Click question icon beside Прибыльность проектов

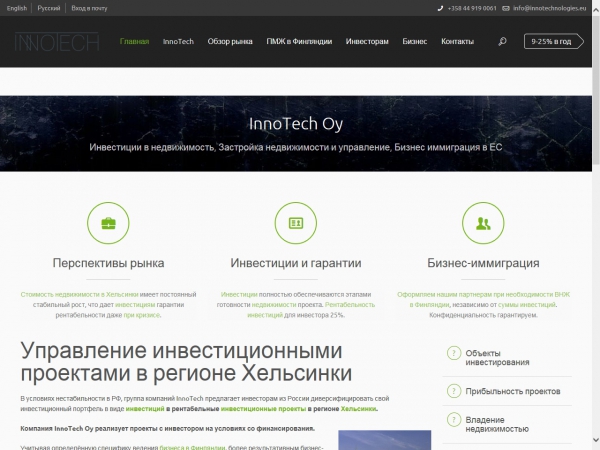454,391
